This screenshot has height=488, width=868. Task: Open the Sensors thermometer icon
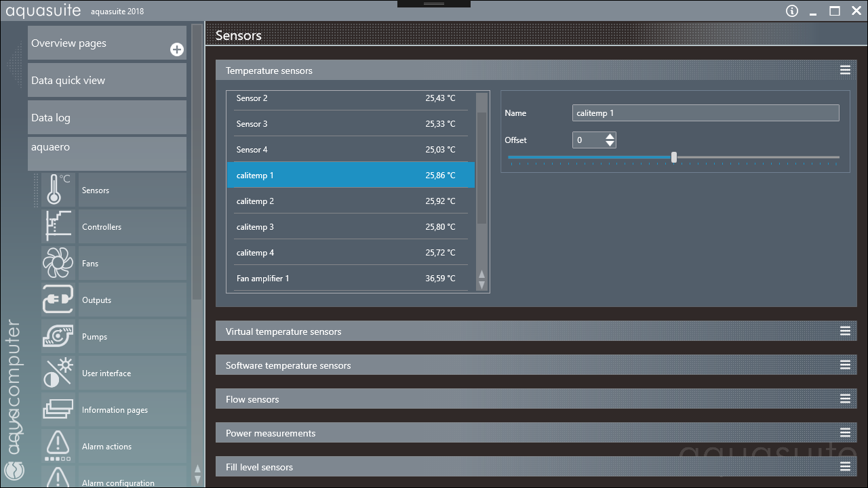(58, 190)
